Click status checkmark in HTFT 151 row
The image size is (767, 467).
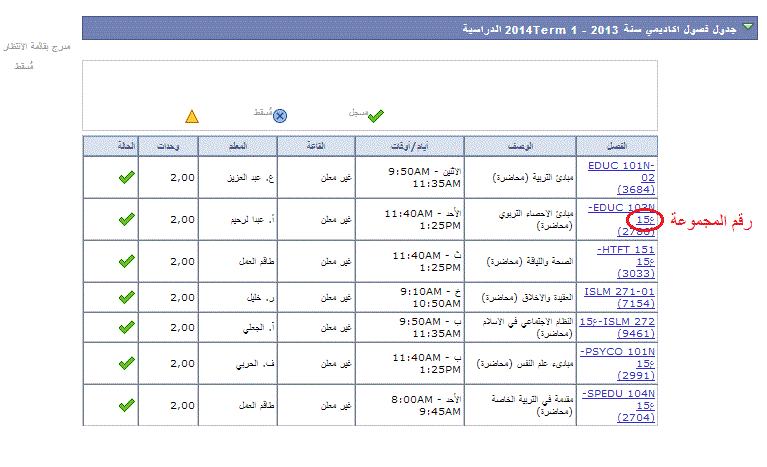(x=125, y=261)
